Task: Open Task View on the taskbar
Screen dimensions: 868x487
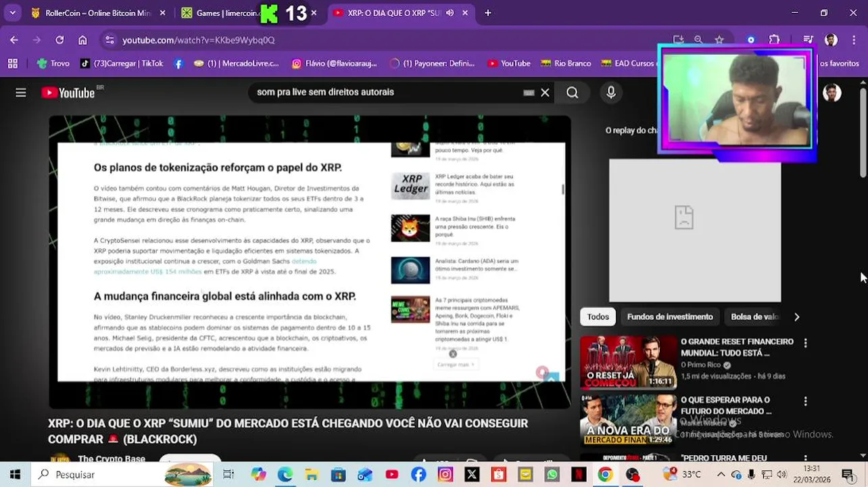Action: pyautogui.click(x=228, y=474)
